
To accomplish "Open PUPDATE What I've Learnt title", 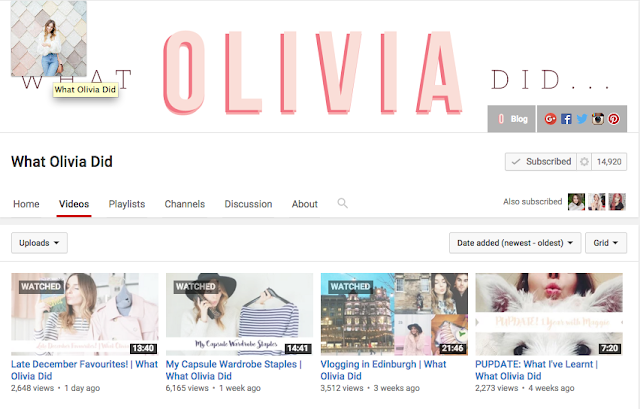I will tap(536, 370).
